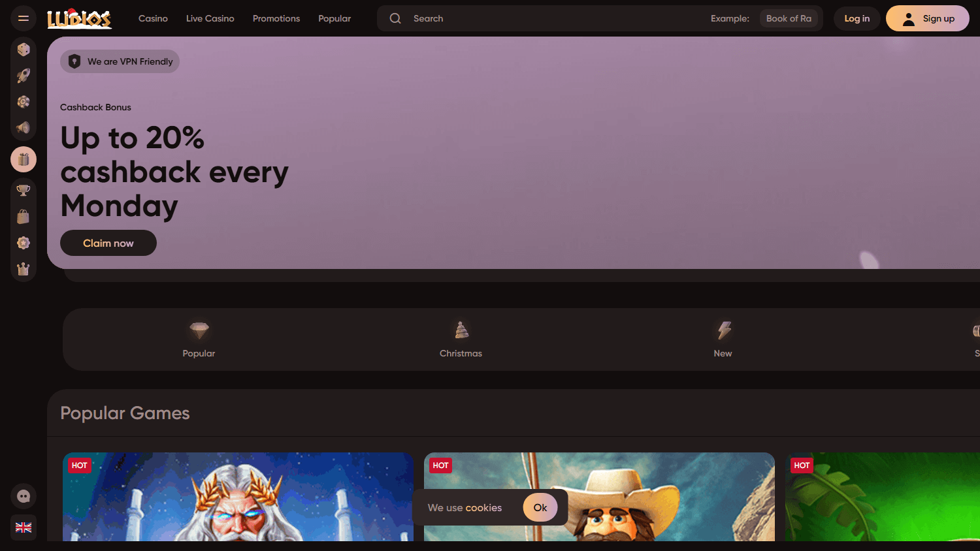Viewport: 980px width, 551px height.
Task: Open the shopping bag sidebar icon
Action: (24, 217)
